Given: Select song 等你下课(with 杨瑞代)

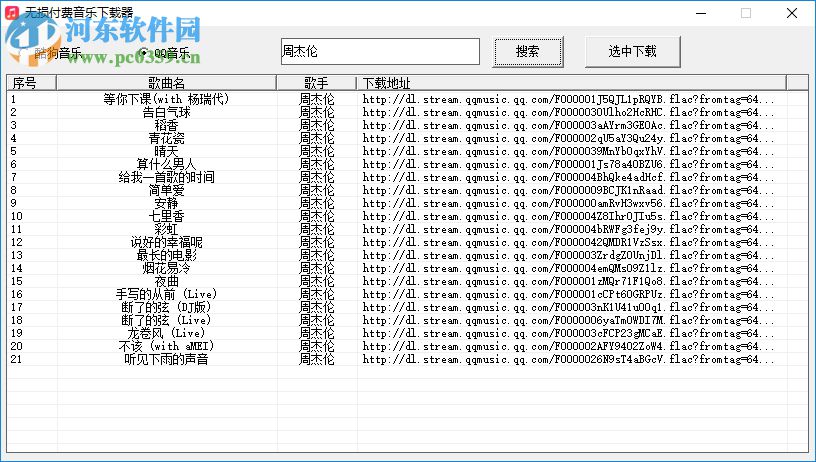Looking at the screenshot, I should 166,99.
